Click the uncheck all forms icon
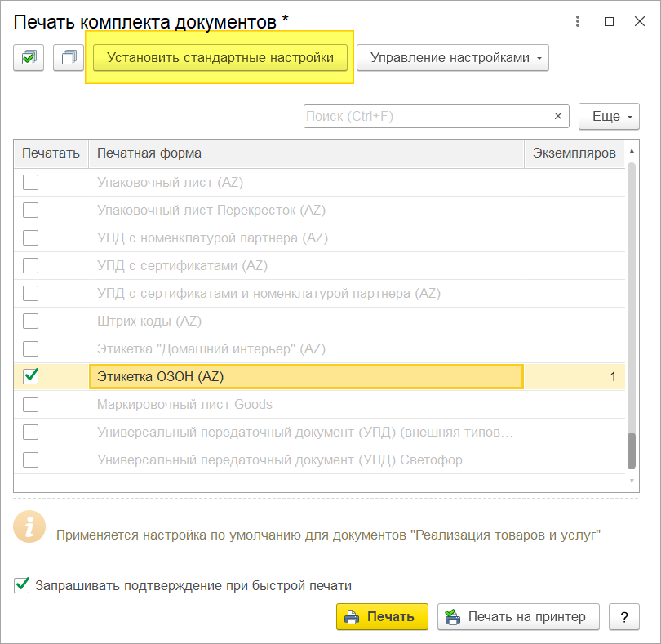Viewport: 661px width, 644px height. click(69, 58)
